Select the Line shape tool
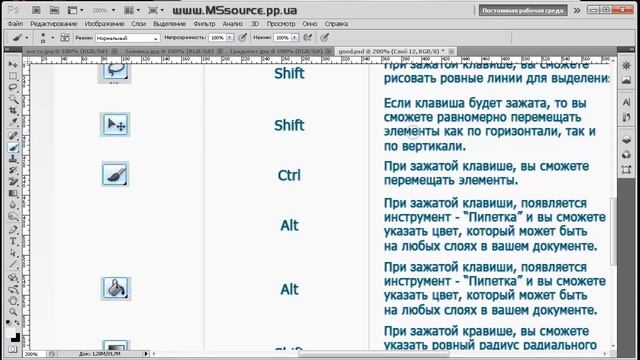The image size is (640, 360). tap(13, 264)
